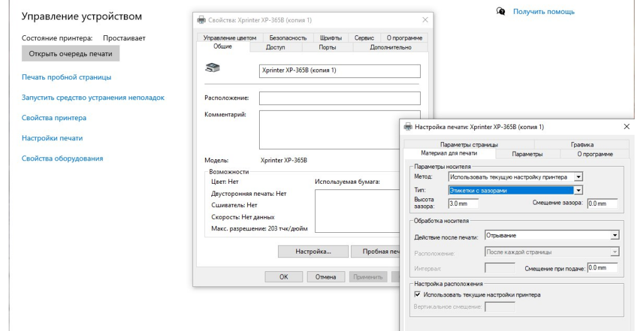
Task: Click the printer icon in the Настройка печати title bar
Action: (x=408, y=126)
